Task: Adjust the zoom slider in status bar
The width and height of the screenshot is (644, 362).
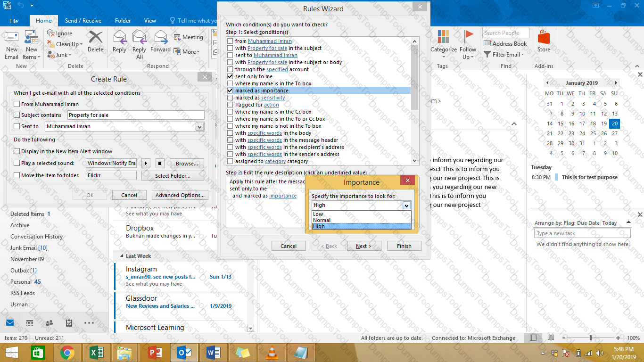Action: coord(591,338)
